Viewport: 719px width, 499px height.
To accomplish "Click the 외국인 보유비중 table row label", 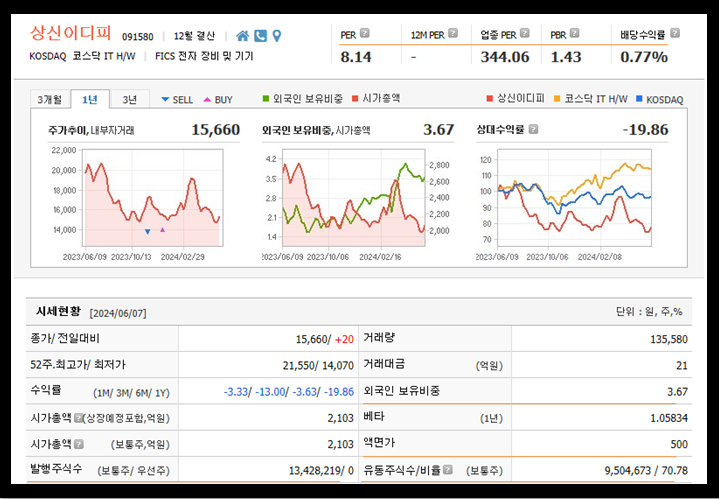I will [402, 391].
